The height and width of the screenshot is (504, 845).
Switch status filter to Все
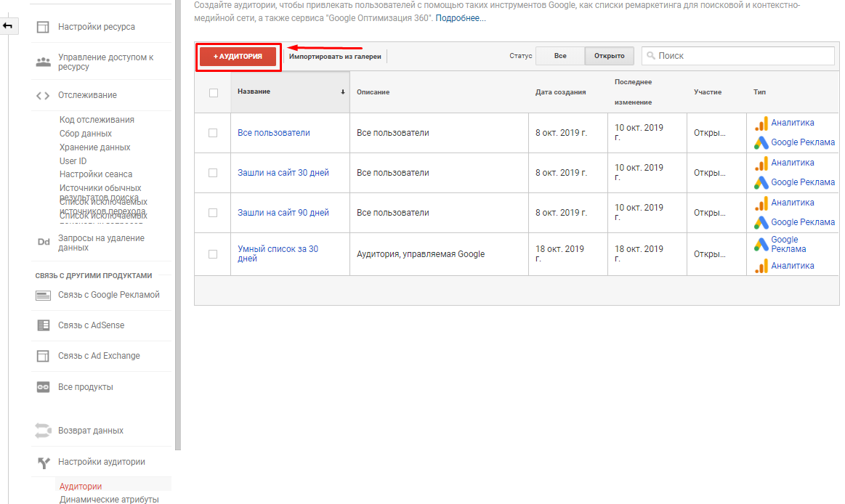point(559,56)
